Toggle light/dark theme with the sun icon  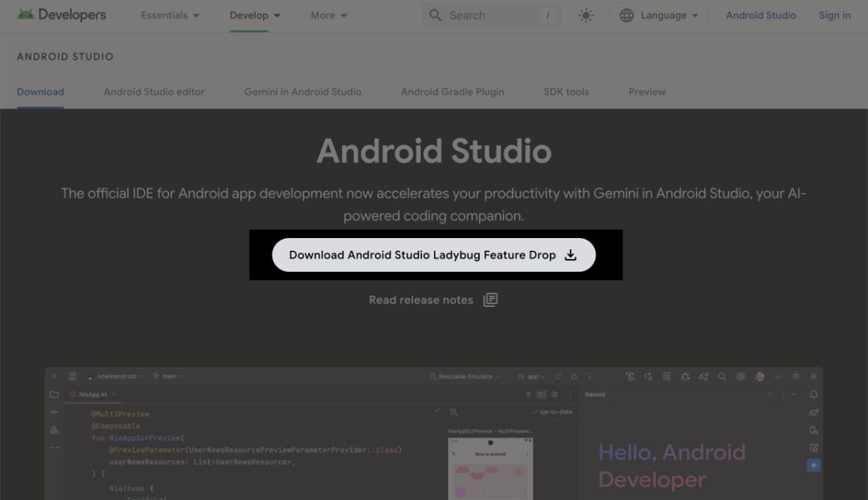click(x=586, y=15)
